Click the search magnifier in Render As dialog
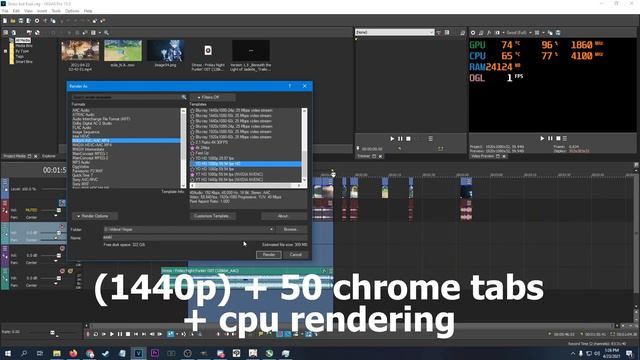This screenshot has height=360, width=640. 184,97
